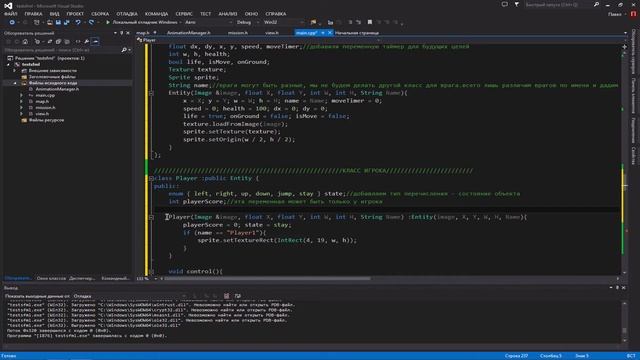Click the navigate back toolbar icon
Image resolution: width=640 pixels, height=360 pixels.
point(12,22)
